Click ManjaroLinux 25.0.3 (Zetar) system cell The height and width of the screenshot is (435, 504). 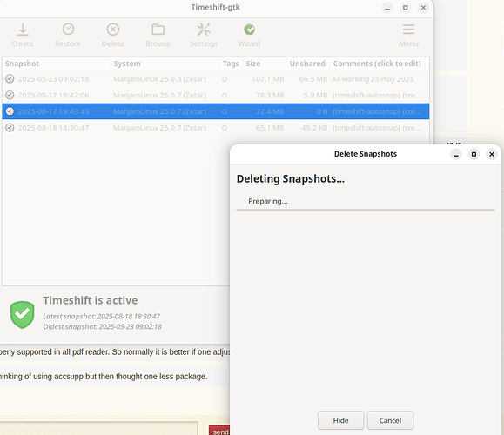(x=159, y=79)
